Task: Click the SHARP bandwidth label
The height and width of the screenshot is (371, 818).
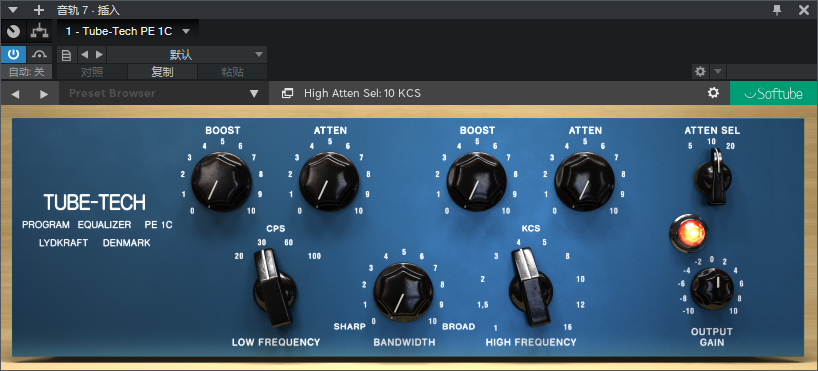Action: click(x=350, y=327)
